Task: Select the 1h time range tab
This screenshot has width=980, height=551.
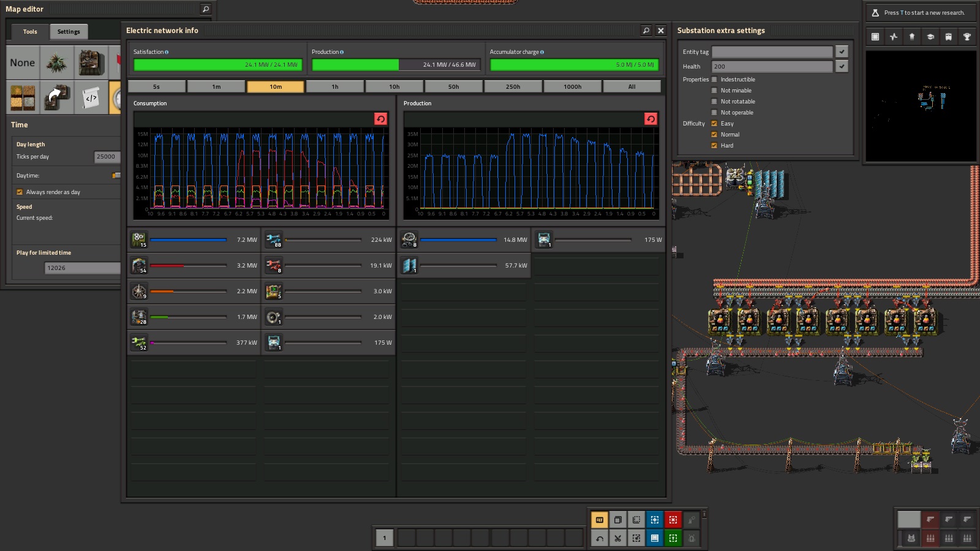Action: 334,87
